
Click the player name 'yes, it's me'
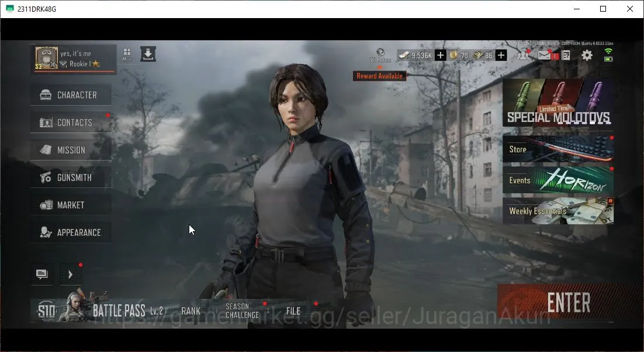[x=75, y=53]
